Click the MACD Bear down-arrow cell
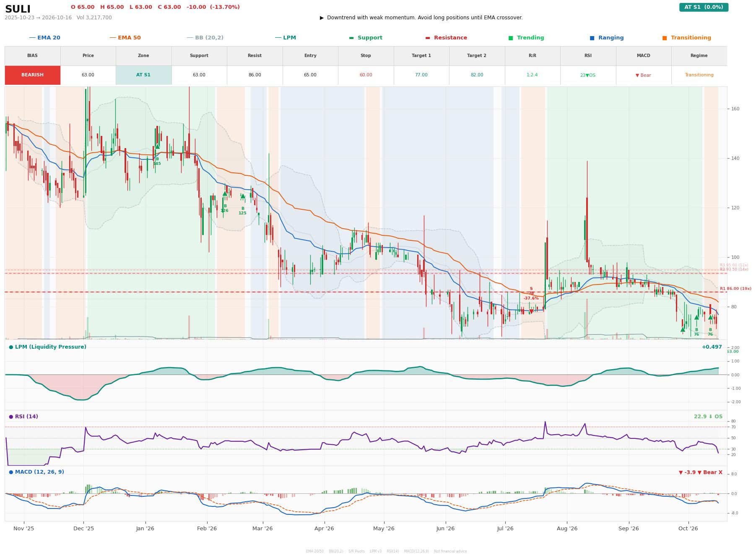Image resolution: width=756 pixels, height=558 pixels. click(x=643, y=75)
